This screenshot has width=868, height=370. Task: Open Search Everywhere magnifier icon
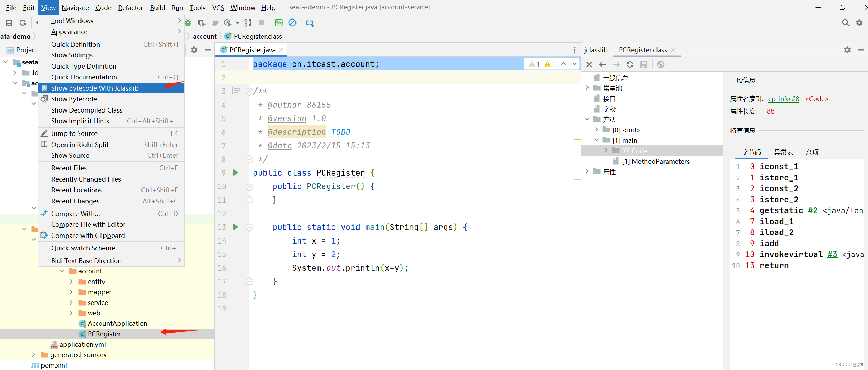[845, 23]
